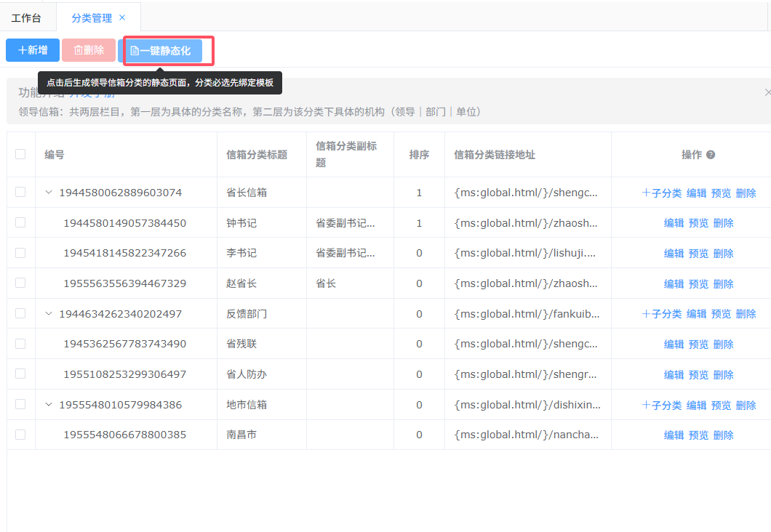Preview the 赵省长 entry
The height and width of the screenshot is (532, 771).
[x=698, y=284]
